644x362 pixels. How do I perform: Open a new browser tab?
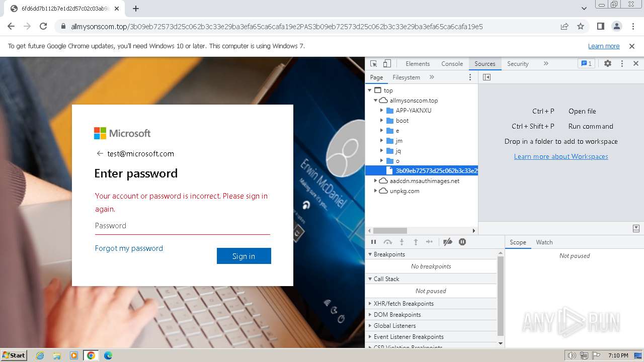[x=136, y=9]
